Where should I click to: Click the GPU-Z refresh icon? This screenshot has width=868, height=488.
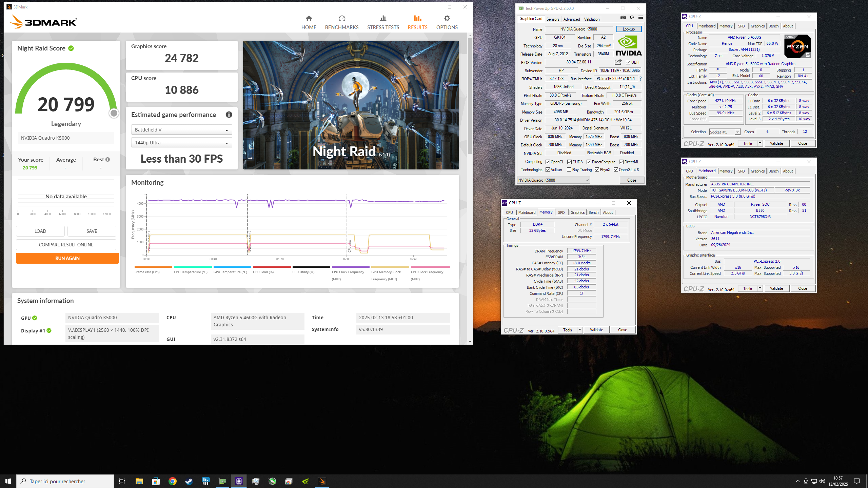point(632,18)
